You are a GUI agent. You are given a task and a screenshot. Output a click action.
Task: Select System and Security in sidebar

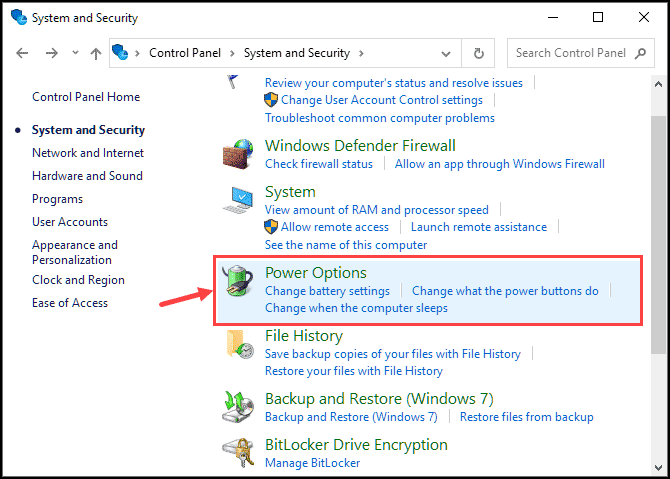point(88,130)
